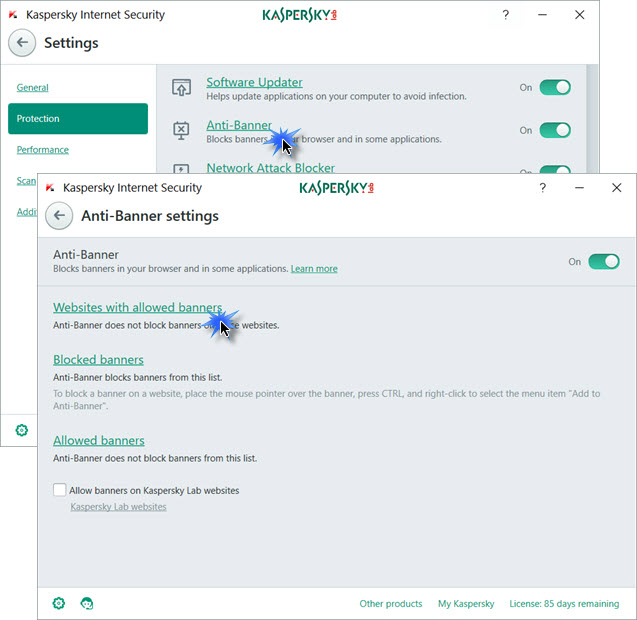Open My Kaspersky link in footer
The height and width of the screenshot is (620, 637).
(x=466, y=604)
